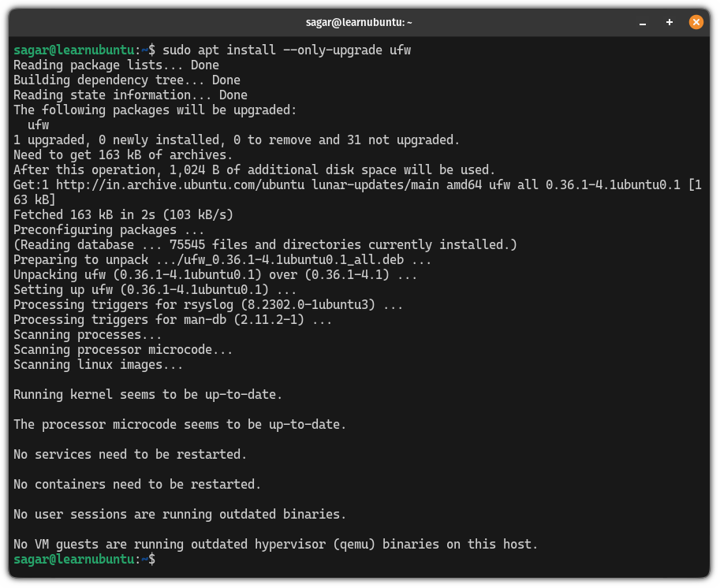720x588 pixels.
Task: Click the title bar label sagar@learnubuntu: ~
Action: coord(360,21)
